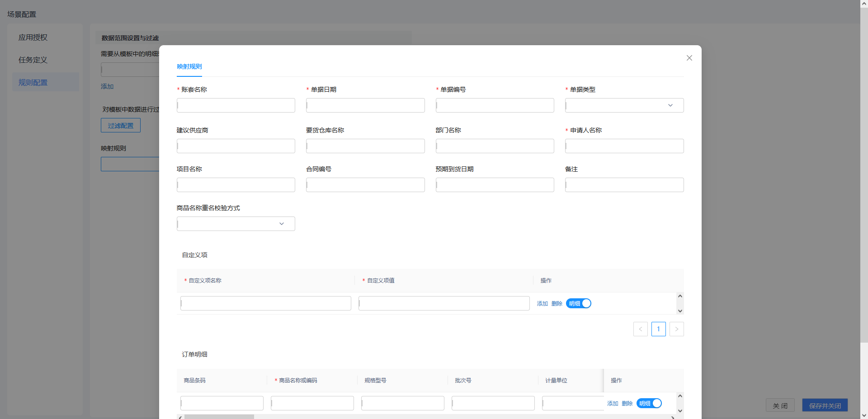Focus the 预期到货日期 input field
The width and height of the screenshot is (868, 419).
click(x=495, y=185)
